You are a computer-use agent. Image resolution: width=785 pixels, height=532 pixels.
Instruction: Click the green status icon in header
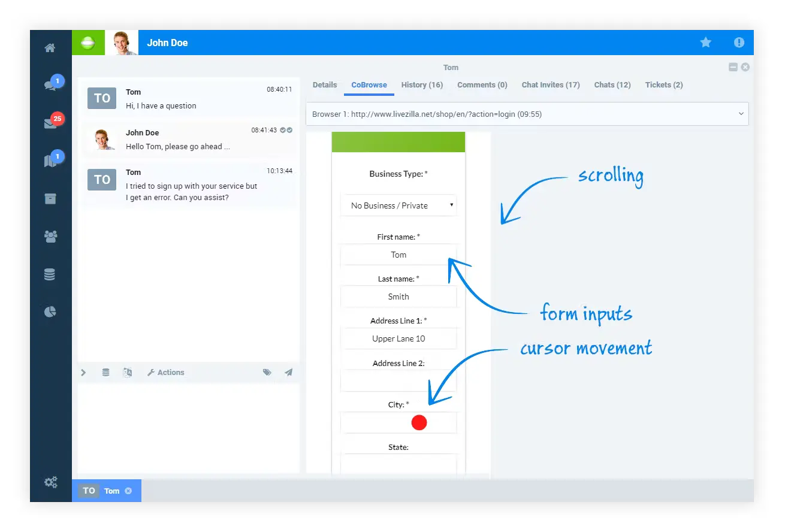[88, 43]
